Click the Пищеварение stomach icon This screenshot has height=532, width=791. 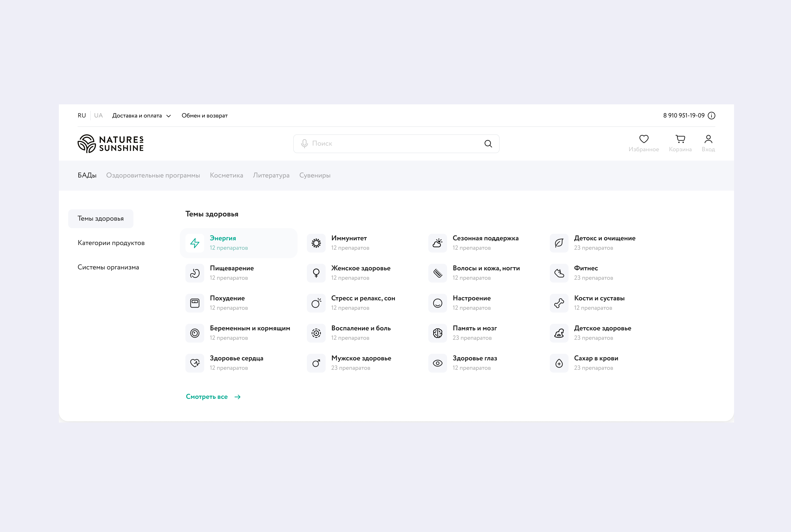195,273
